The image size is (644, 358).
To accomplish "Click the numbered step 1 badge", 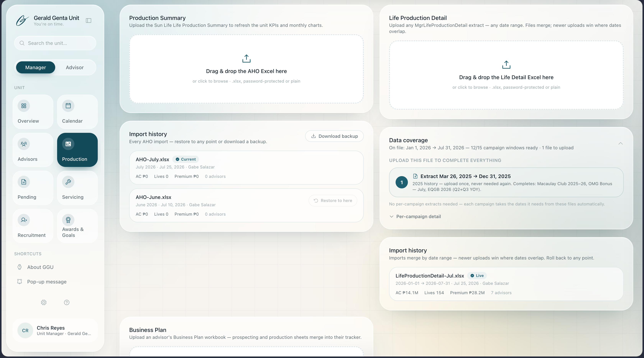I will [402, 182].
